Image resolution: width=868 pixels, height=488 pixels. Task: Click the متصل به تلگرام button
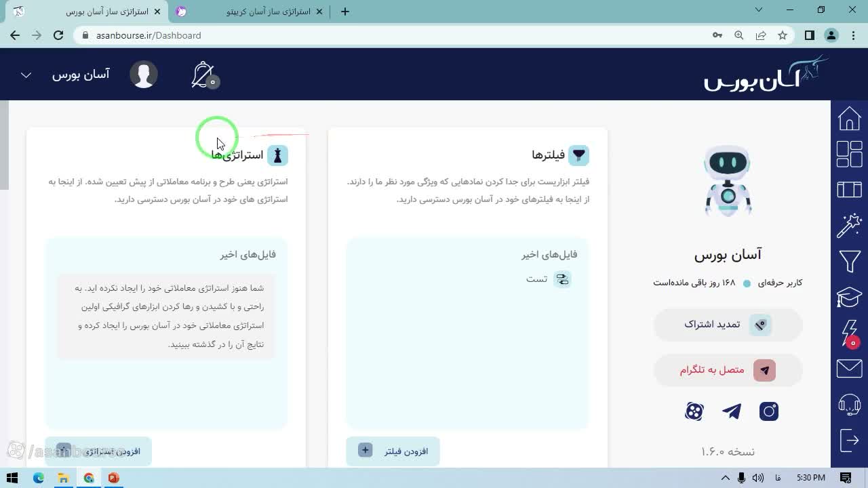[728, 370]
